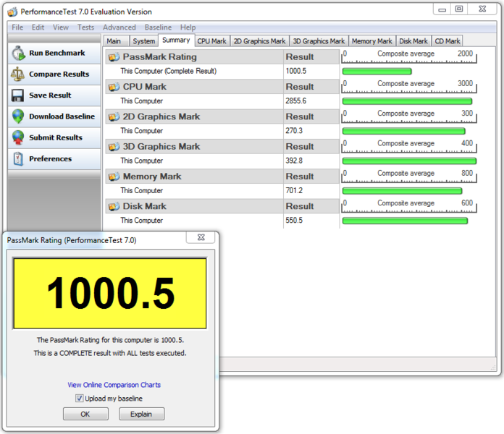Switch to the System tab
Viewport: 504px width, 434px height.
click(143, 41)
